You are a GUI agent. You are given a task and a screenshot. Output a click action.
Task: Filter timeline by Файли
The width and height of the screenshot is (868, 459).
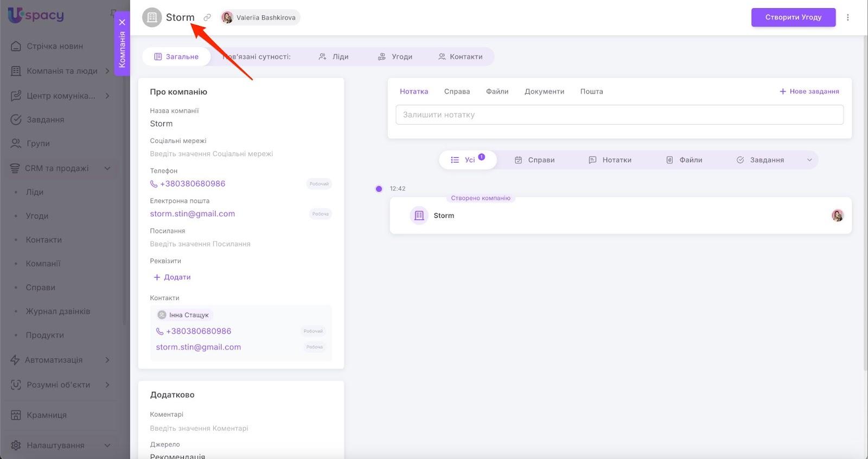pyautogui.click(x=684, y=160)
